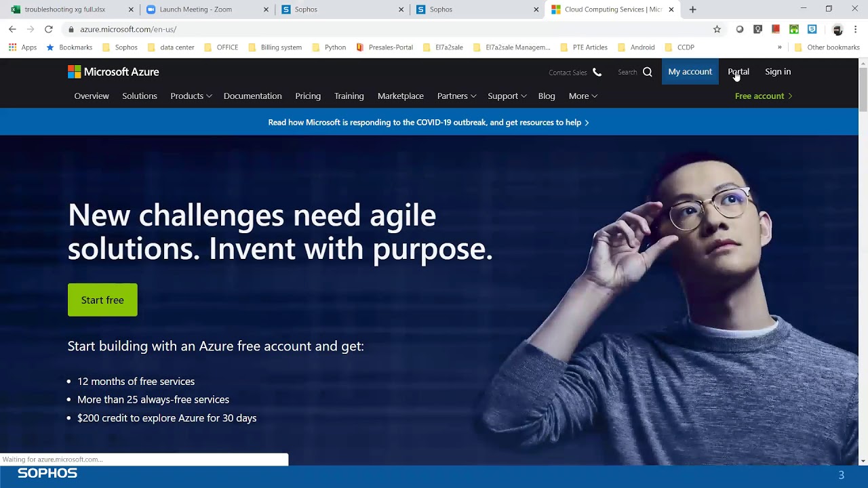Go to the Documentation page

click(x=252, y=96)
